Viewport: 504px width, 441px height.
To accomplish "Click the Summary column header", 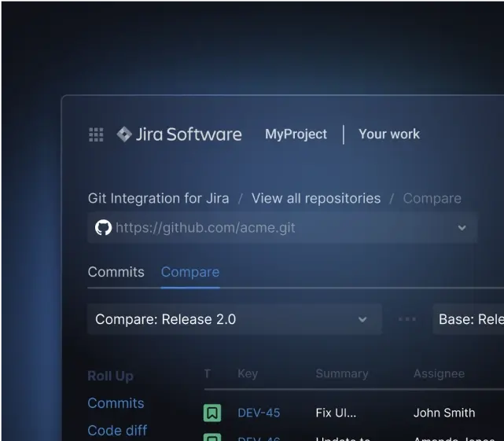I will 342,373.
